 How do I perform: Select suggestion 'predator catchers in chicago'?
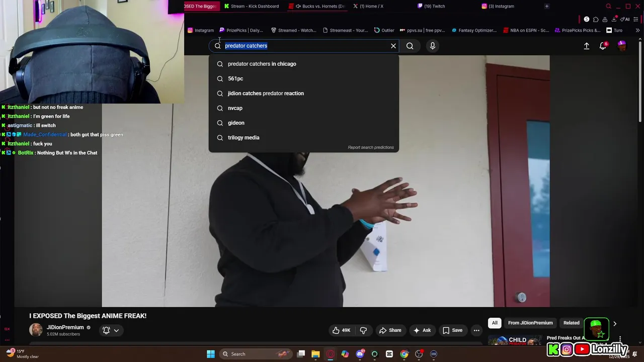[304, 64]
